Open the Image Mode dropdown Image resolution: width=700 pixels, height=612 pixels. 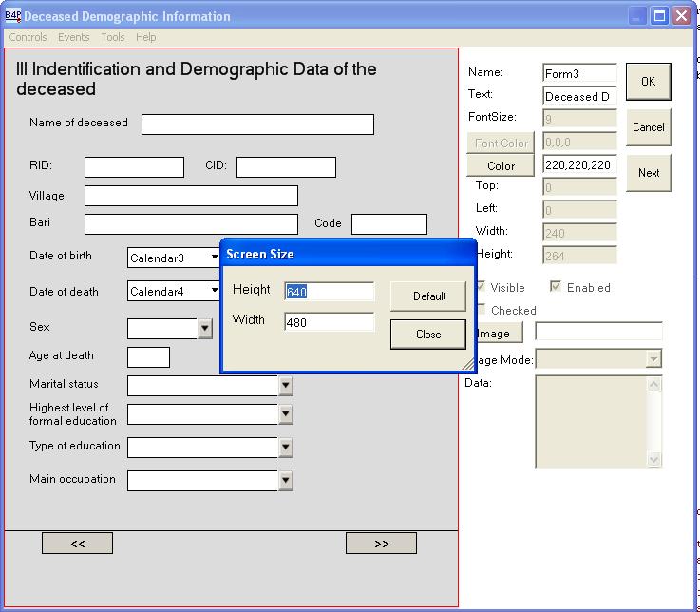point(653,358)
